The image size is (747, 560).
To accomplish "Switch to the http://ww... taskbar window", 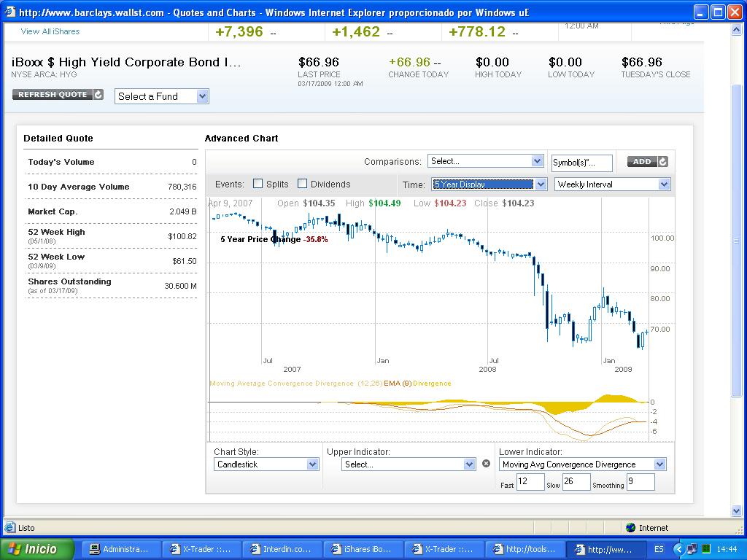I will [605, 549].
